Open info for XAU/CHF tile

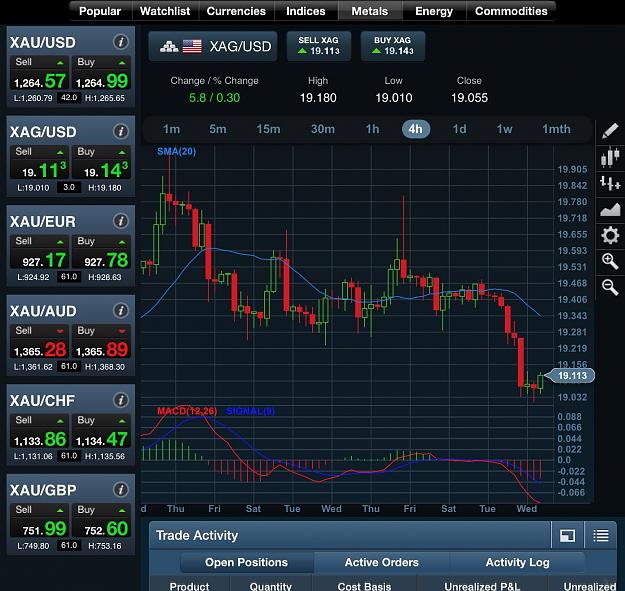pyautogui.click(x=120, y=400)
